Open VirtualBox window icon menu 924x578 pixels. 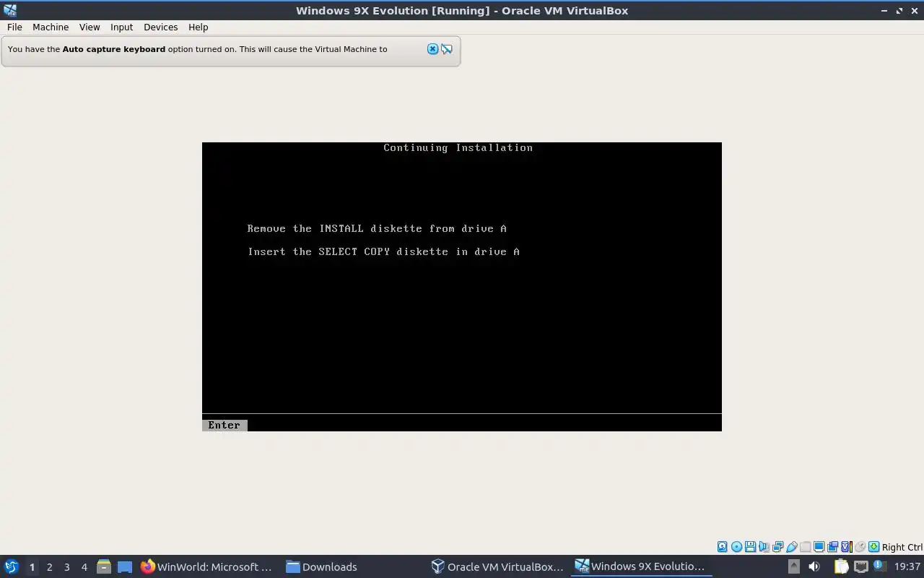pos(10,10)
